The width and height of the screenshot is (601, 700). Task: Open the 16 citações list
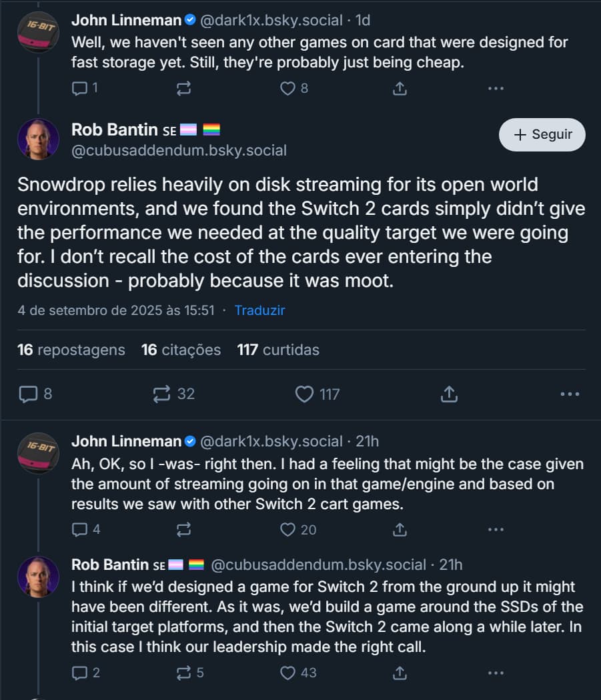coord(181,350)
